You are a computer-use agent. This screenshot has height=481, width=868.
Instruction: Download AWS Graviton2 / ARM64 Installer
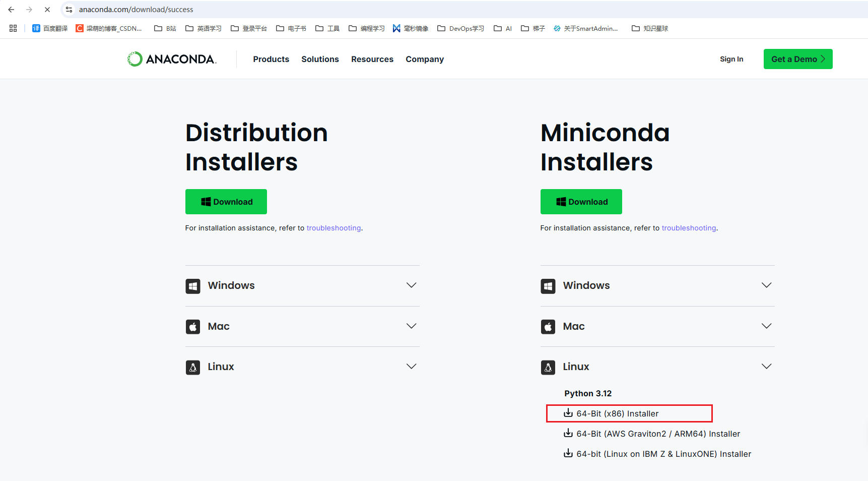(x=652, y=434)
